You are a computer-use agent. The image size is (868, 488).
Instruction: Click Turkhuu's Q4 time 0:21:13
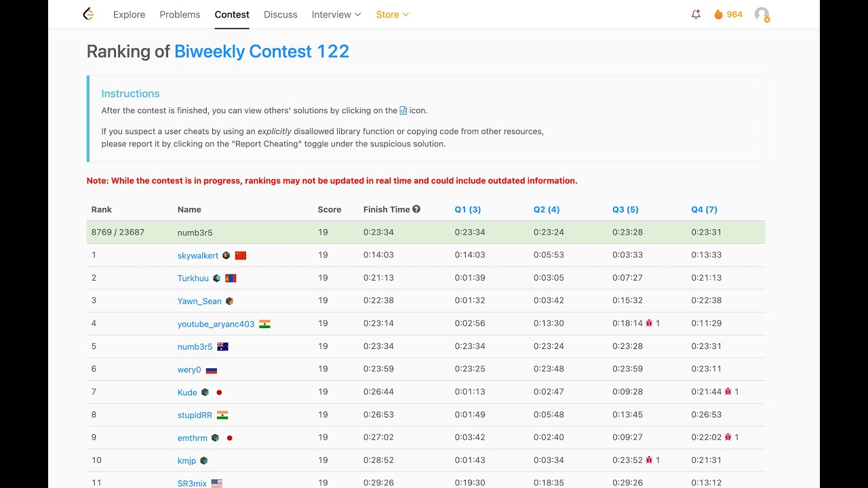pyautogui.click(x=707, y=278)
